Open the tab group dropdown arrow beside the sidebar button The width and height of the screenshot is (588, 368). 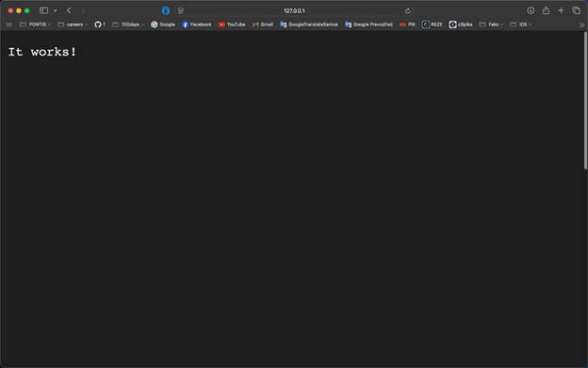click(x=55, y=11)
